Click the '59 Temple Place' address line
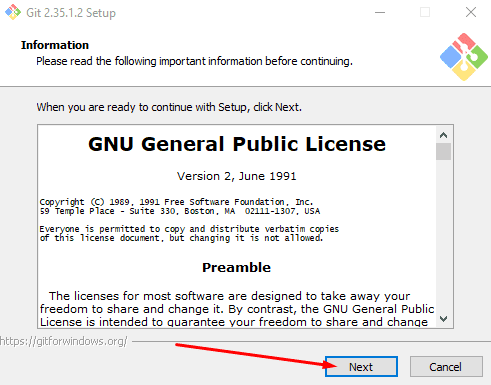This screenshot has width=491, height=385. point(180,211)
